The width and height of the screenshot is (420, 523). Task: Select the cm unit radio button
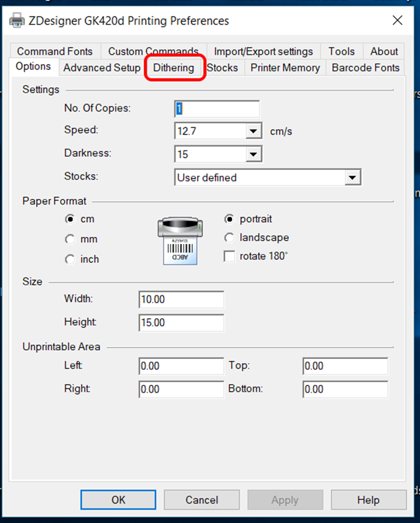(70, 219)
